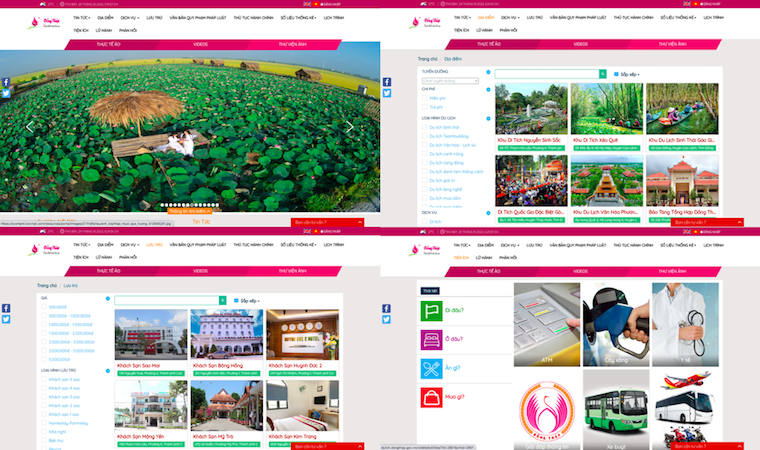Click the search icon above Khu Di Tích listings
The image size is (760, 450).
(602, 74)
